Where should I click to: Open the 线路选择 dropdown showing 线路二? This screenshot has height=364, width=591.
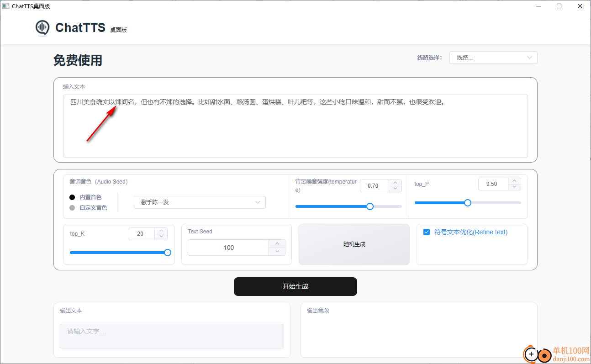(x=493, y=58)
